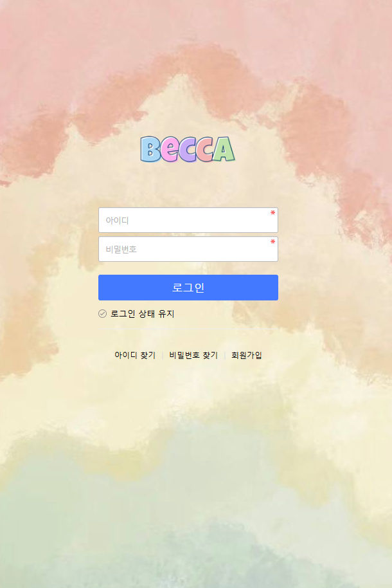Click the pink letter e in the logo
This screenshot has width=392, height=588.
(x=170, y=151)
